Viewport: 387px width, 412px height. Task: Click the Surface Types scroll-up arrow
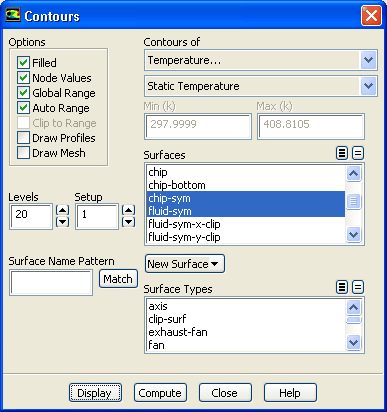tap(353, 308)
